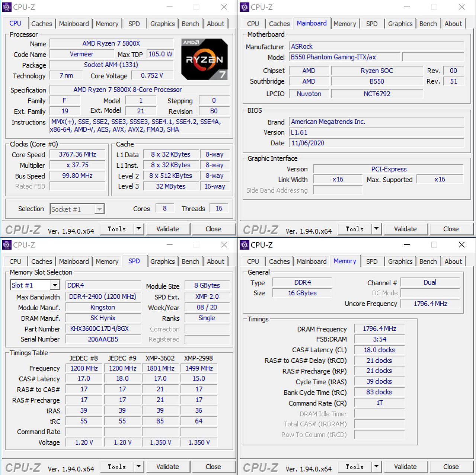Select Bench tab in Mainboard window

click(x=428, y=23)
